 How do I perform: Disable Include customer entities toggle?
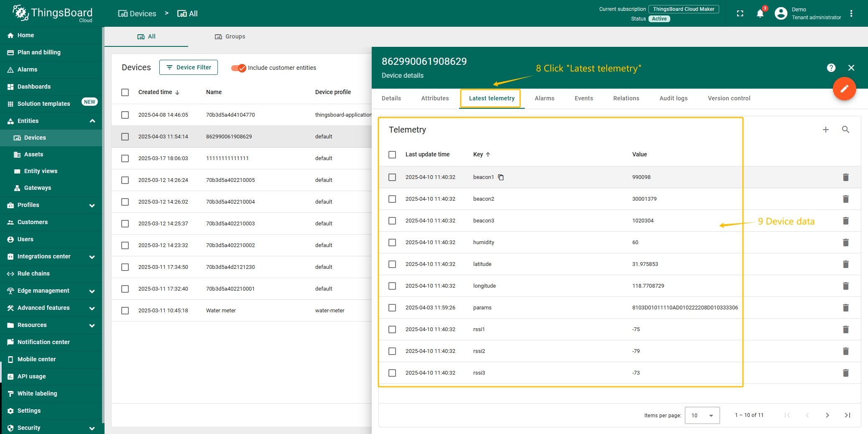point(239,68)
